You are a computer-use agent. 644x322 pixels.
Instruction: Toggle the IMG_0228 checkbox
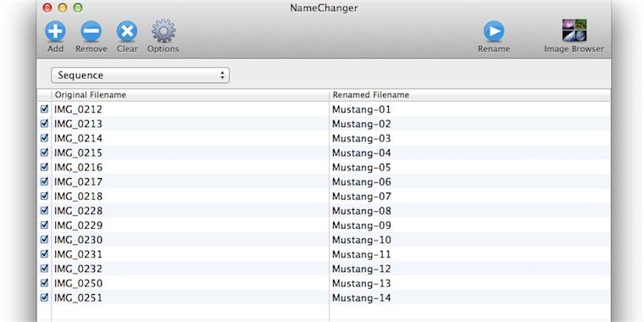[x=44, y=210]
